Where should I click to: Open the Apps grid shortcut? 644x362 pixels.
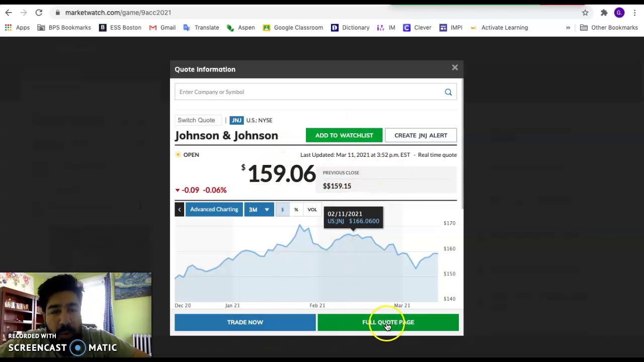[x=18, y=28]
